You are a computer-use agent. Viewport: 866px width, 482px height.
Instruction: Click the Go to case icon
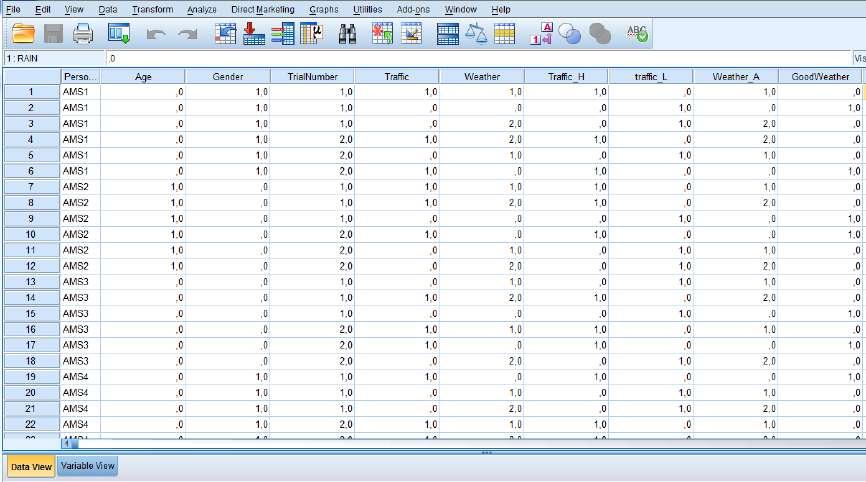click(225, 34)
